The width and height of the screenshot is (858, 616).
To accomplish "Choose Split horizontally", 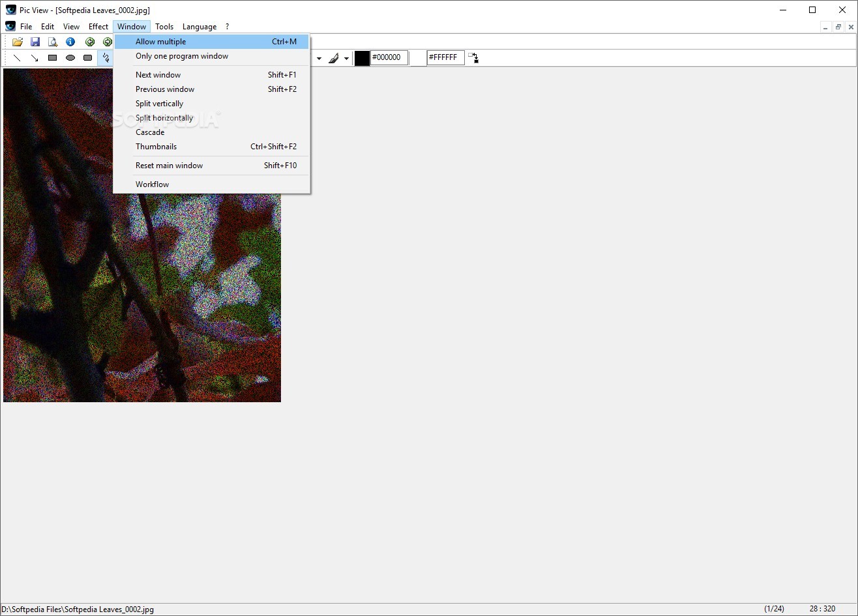I will [211, 118].
